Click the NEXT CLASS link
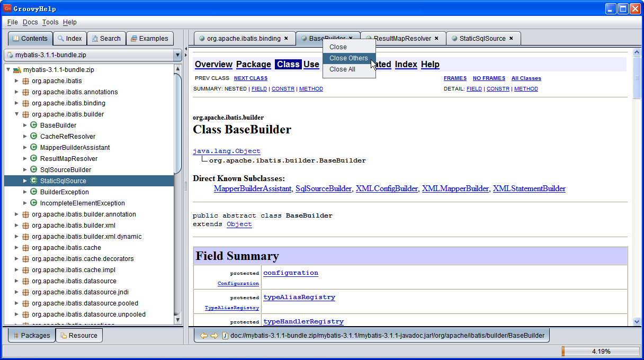The width and height of the screenshot is (644, 360). tap(251, 78)
